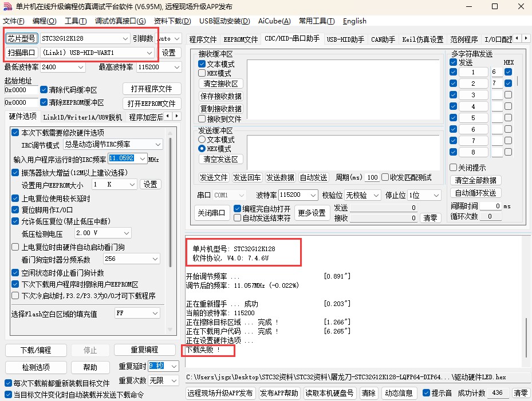Open the Flash fill value FF dropdown
The image size is (532, 401).
pyautogui.click(x=155, y=313)
